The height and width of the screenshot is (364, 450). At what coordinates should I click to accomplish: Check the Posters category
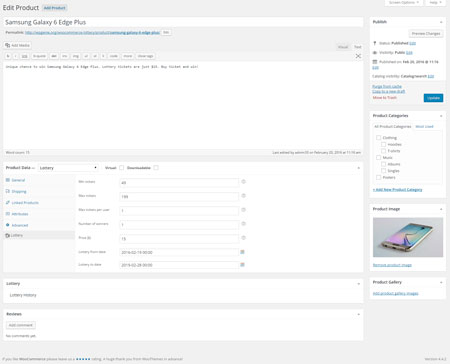point(378,177)
